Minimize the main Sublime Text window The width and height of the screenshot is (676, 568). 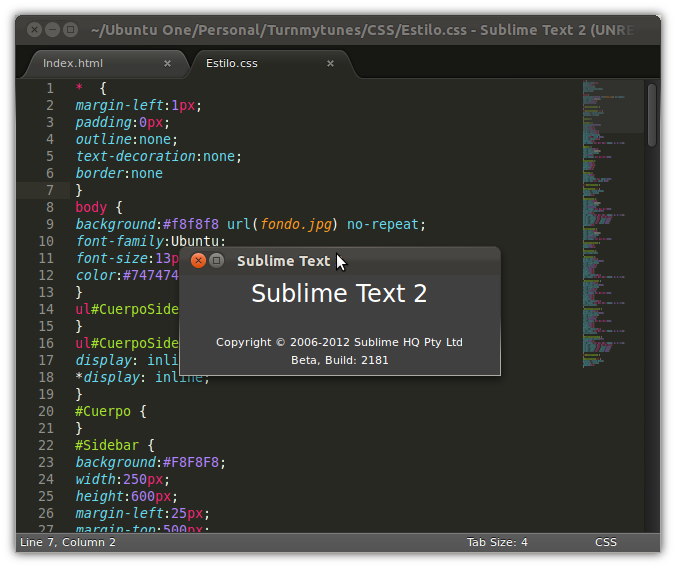[53, 30]
